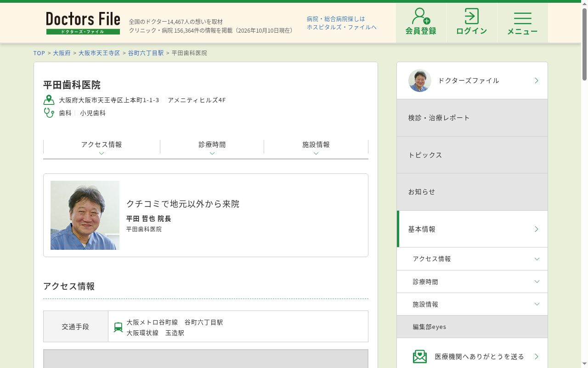
Task: Open 谷町六丁目駅 breadcrumb link
Action: click(x=146, y=53)
